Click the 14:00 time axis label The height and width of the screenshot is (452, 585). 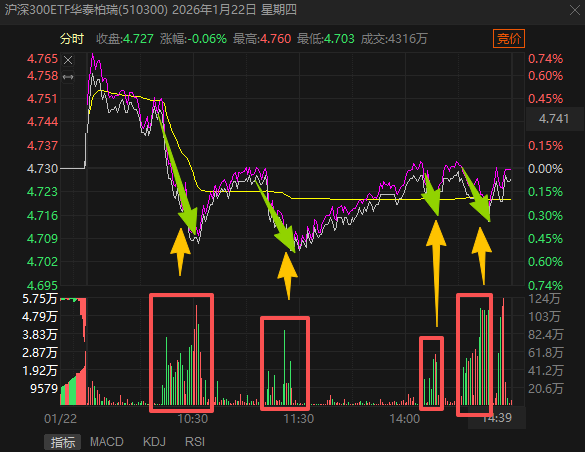coord(405,419)
